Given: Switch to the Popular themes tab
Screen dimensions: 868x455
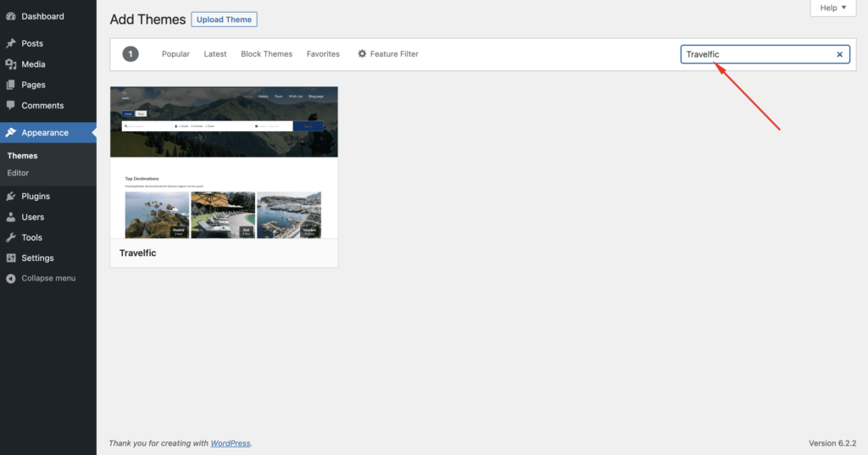Looking at the screenshot, I should click(175, 53).
